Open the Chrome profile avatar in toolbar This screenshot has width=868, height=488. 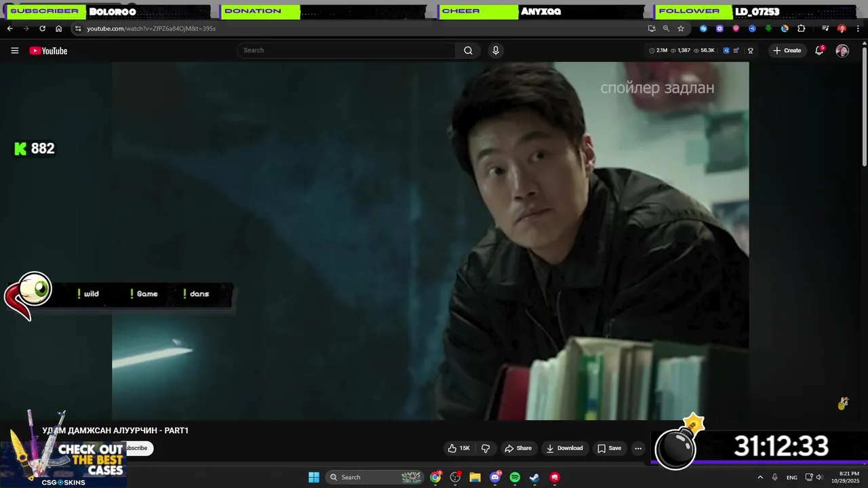click(x=842, y=28)
